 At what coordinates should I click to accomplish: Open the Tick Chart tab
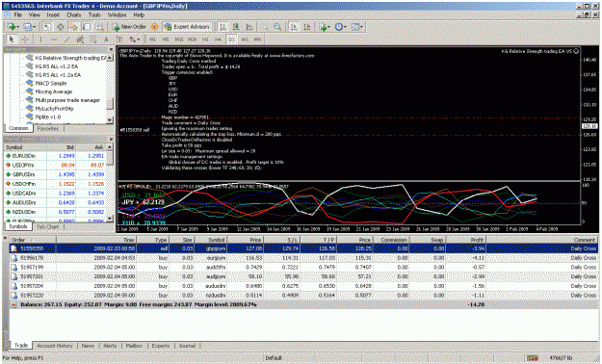click(x=47, y=226)
